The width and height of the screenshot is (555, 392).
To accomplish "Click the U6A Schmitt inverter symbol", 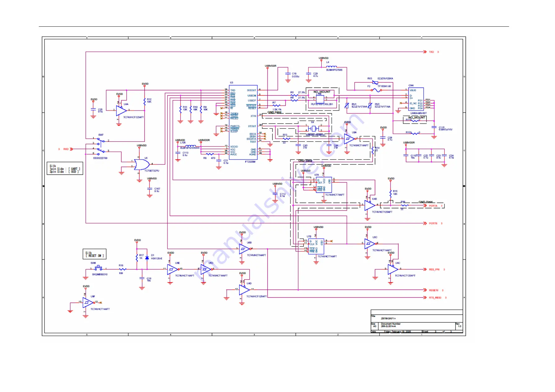I will coord(350,139).
